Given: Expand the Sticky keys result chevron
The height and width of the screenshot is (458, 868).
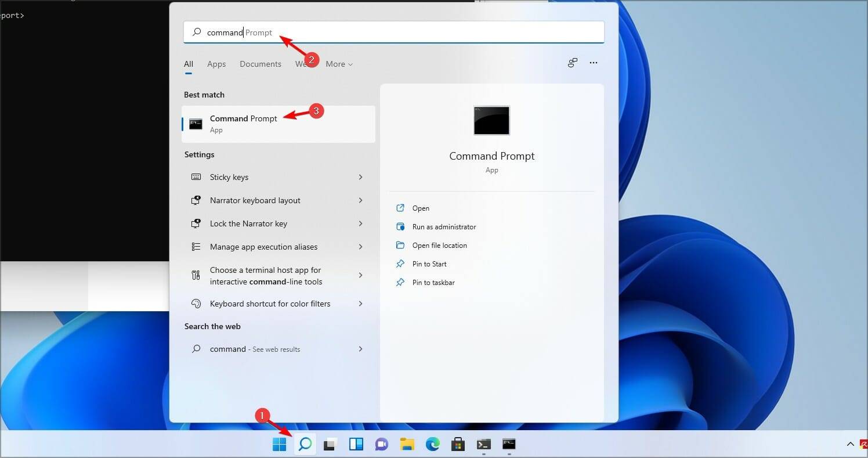Looking at the screenshot, I should (360, 177).
